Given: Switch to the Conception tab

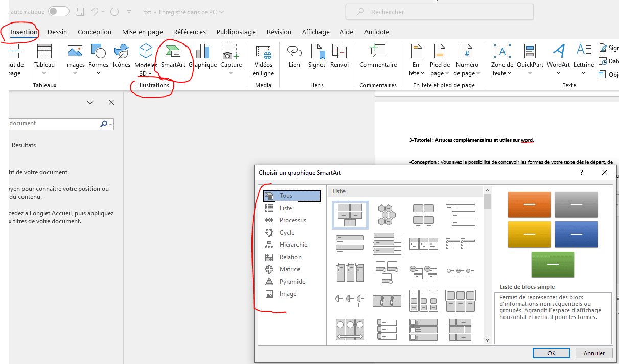Looking at the screenshot, I should pos(95,32).
